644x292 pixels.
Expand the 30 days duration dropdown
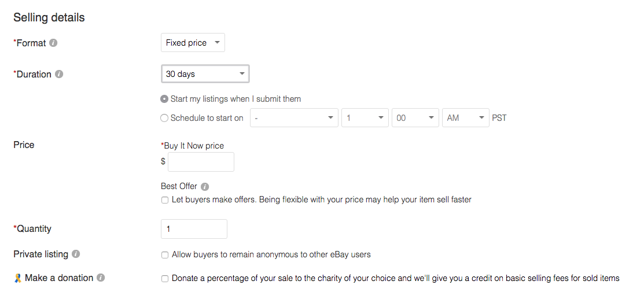click(205, 74)
